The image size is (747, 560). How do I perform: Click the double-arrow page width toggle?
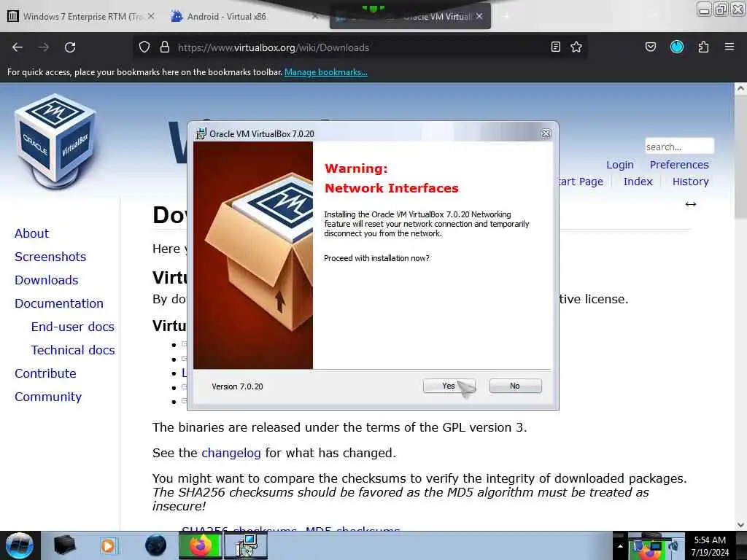point(691,204)
